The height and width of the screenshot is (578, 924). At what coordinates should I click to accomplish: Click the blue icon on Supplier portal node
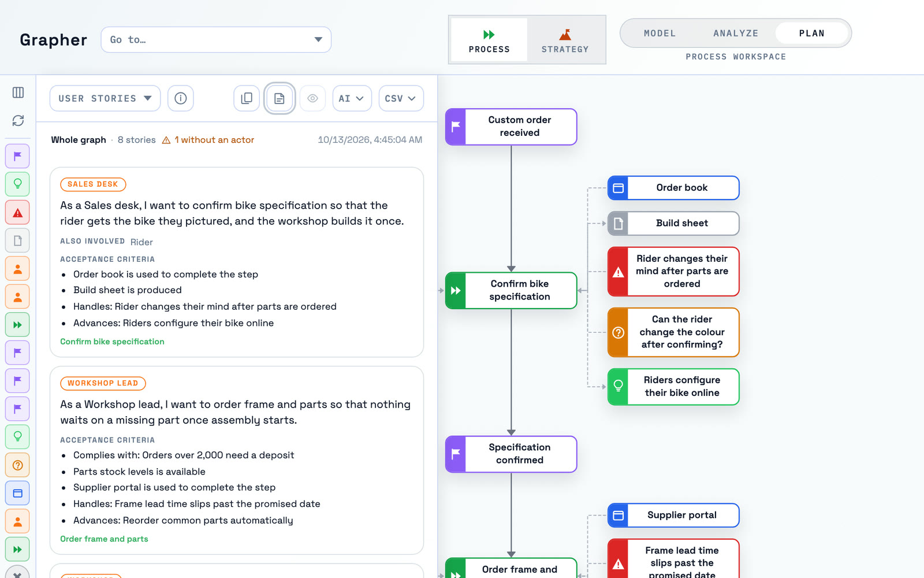(x=618, y=515)
